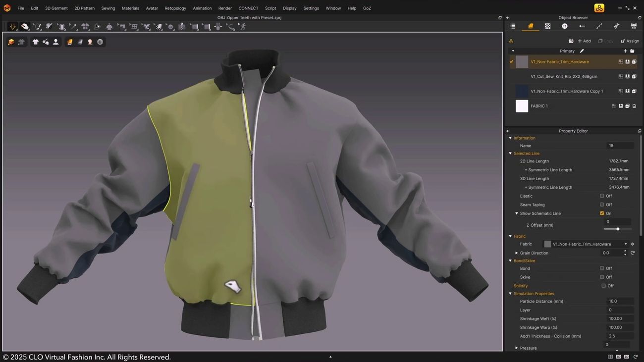Open the 3D Garment menu
Viewport: 644px width, 362px height.
pos(56,8)
